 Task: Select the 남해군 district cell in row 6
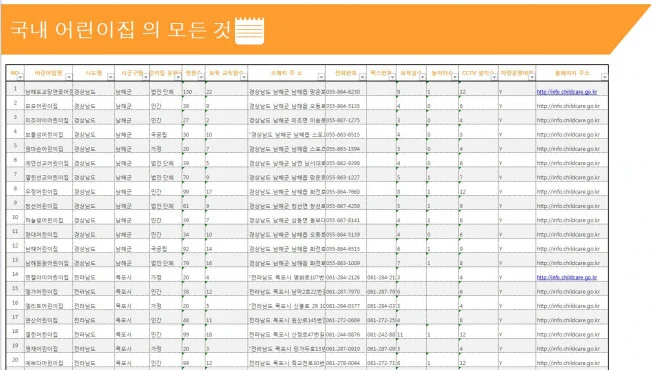132,160
